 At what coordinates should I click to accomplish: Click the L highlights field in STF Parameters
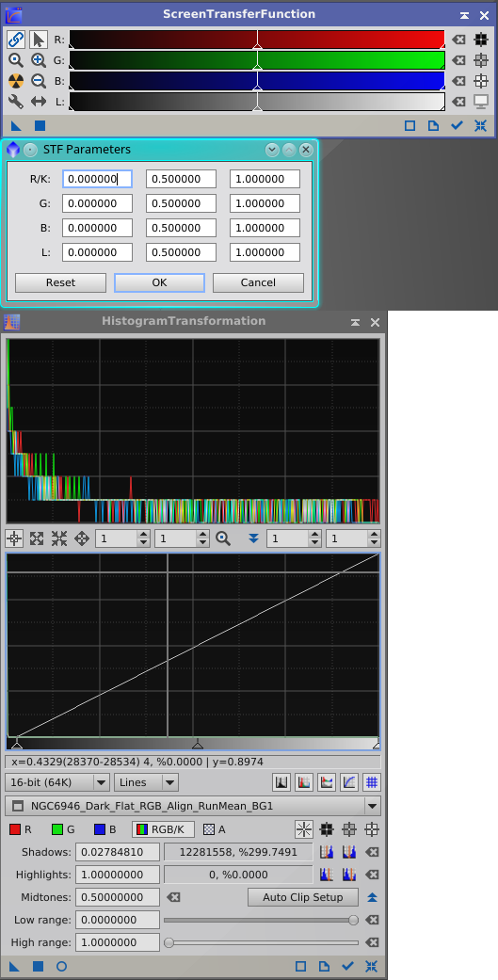coord(265,252)
